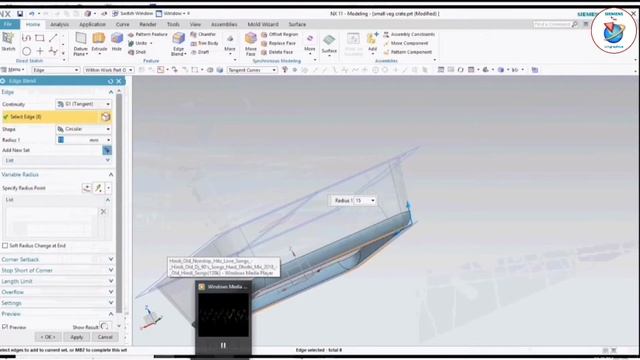
Task: Open the point dialog for radius point
Action: pos(87,188)
